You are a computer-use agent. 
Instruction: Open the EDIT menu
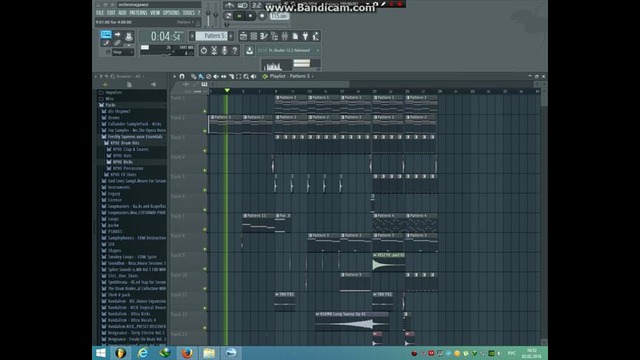tap(111, 13)
